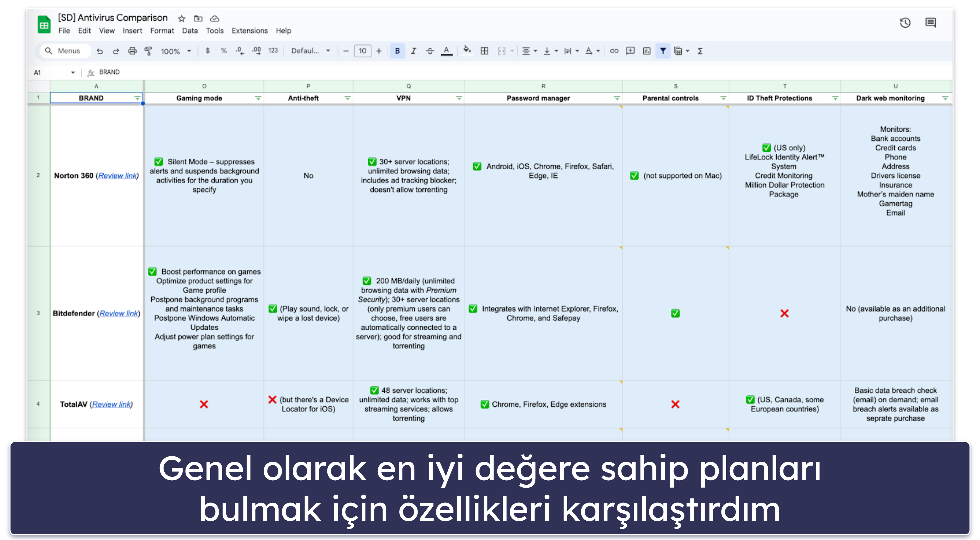Print the spreadsheet
This screenshot has width=980, height=540.
click(x=132, y=51)
